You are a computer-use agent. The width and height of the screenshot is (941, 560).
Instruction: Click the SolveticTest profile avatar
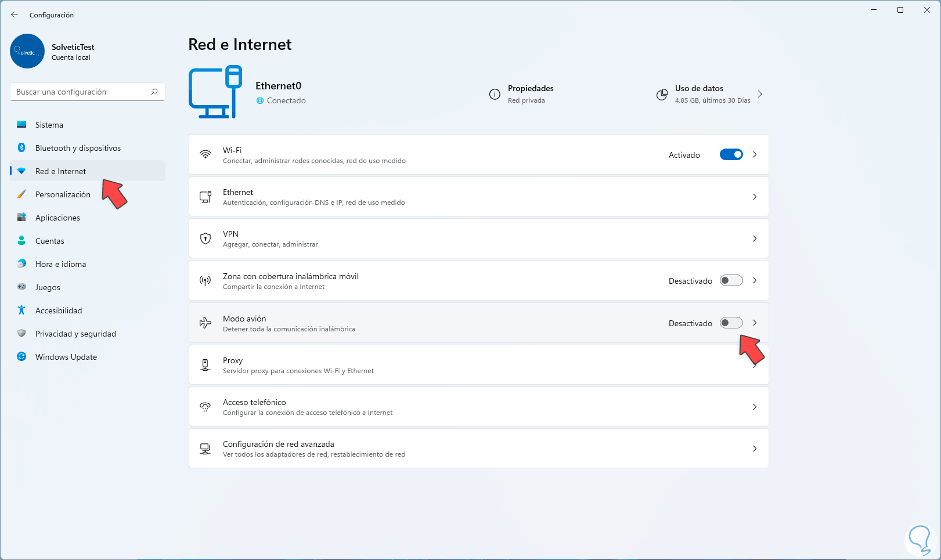pyautogui.click(x=27, y=51)
